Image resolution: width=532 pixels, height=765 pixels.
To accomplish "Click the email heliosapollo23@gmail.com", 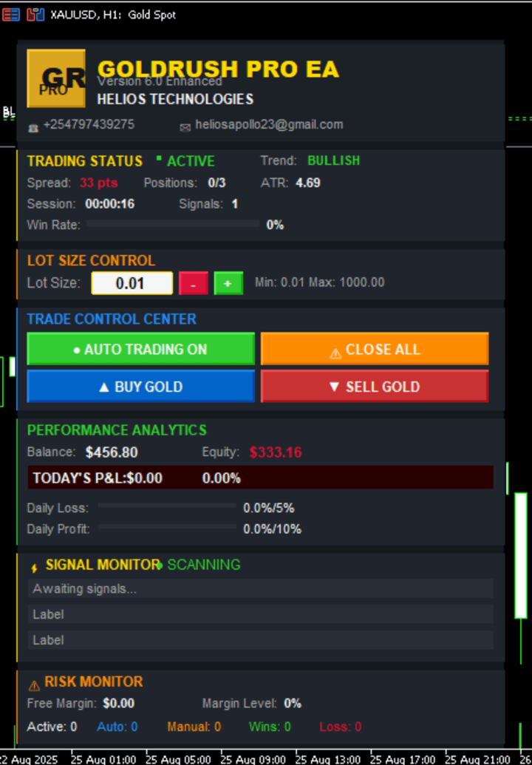I will [269, 125].
